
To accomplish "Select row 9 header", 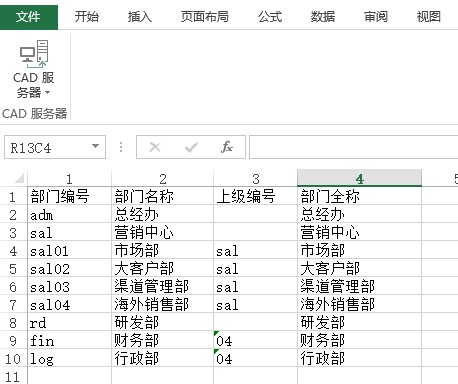I will (x=13, y=341).
